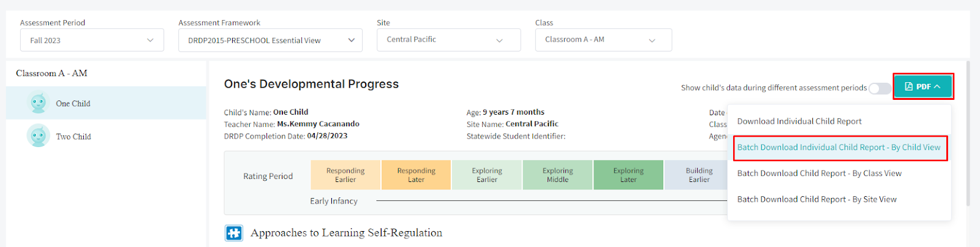Choose Batch Download Individual Child Report - By Child View
Viewport: 980px width, 247px height.
tap(839, 148)
